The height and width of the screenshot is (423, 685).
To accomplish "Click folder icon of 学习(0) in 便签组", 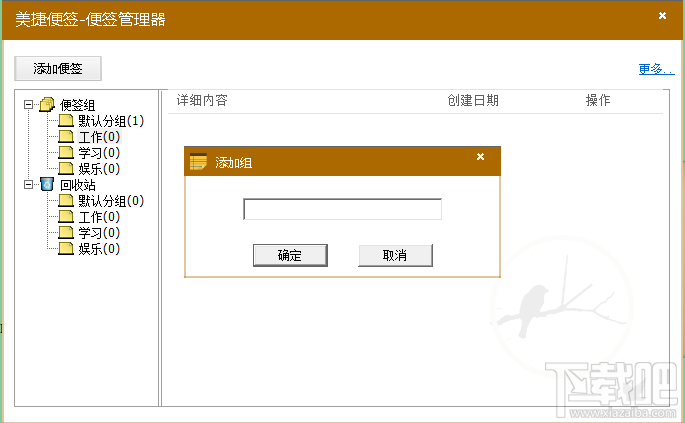I will [x=66, y=153].
